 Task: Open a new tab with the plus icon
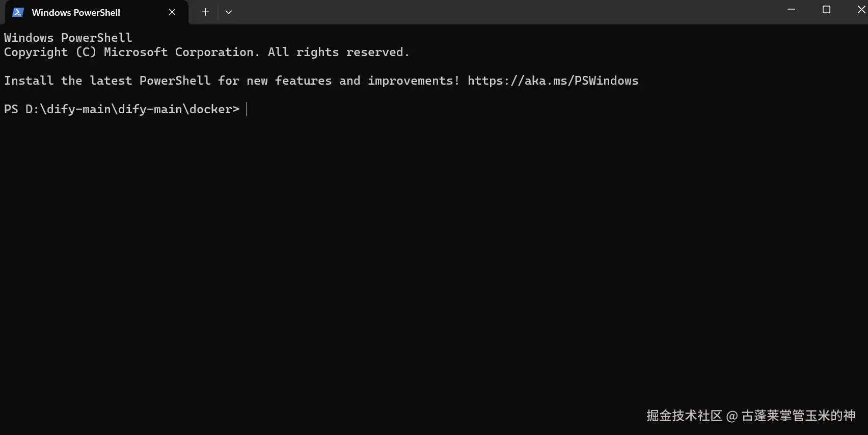[x=205, y=12]
